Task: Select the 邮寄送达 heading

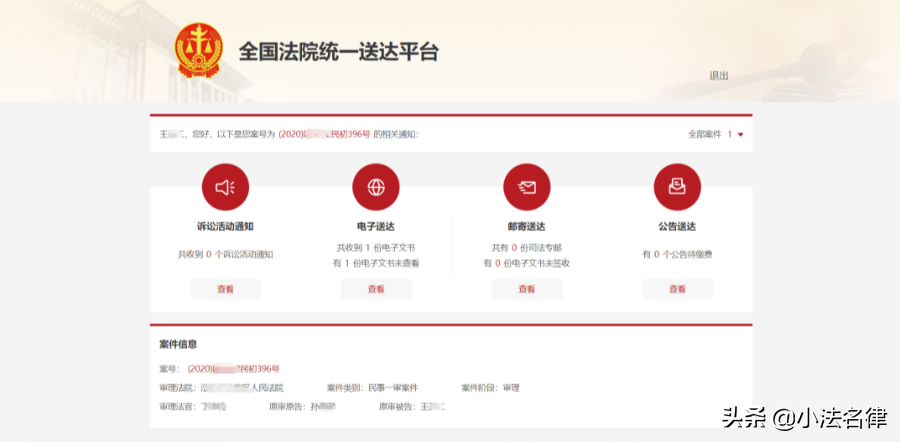Action: (527, 227)
